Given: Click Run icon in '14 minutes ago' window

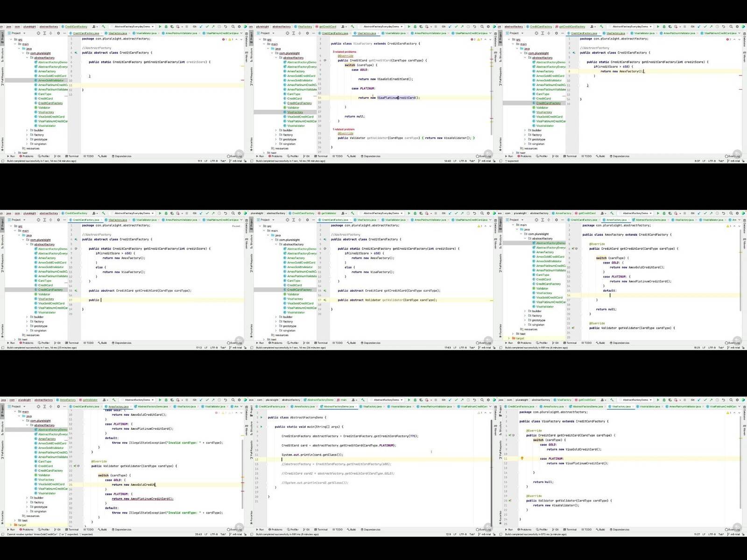Looking at the screenshot, I should [x=160, y=27].
